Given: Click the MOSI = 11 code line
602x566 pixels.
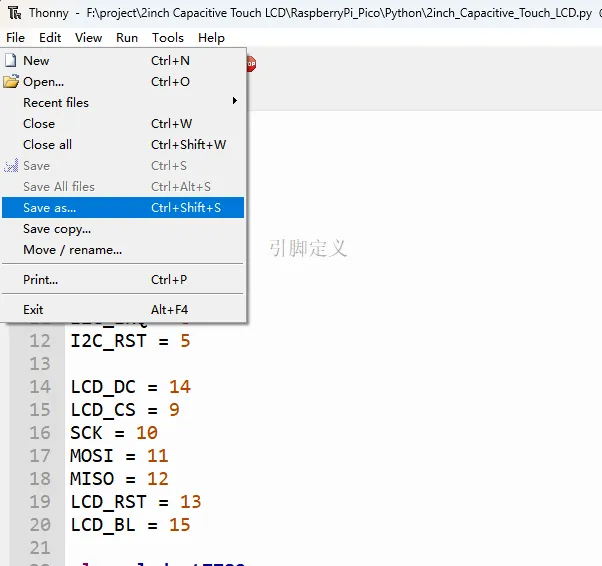Looking at the screenshot, I should [119, 456].
